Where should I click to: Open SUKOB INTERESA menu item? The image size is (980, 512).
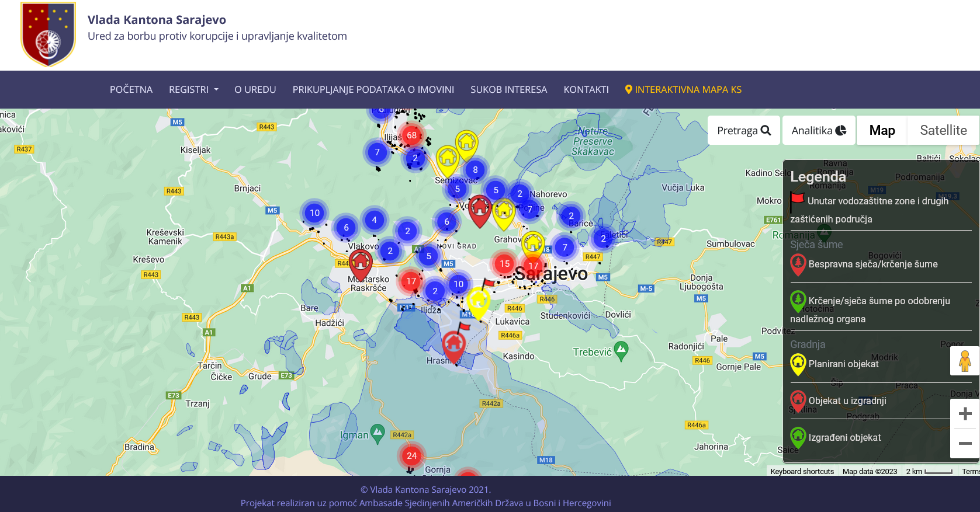508,90
